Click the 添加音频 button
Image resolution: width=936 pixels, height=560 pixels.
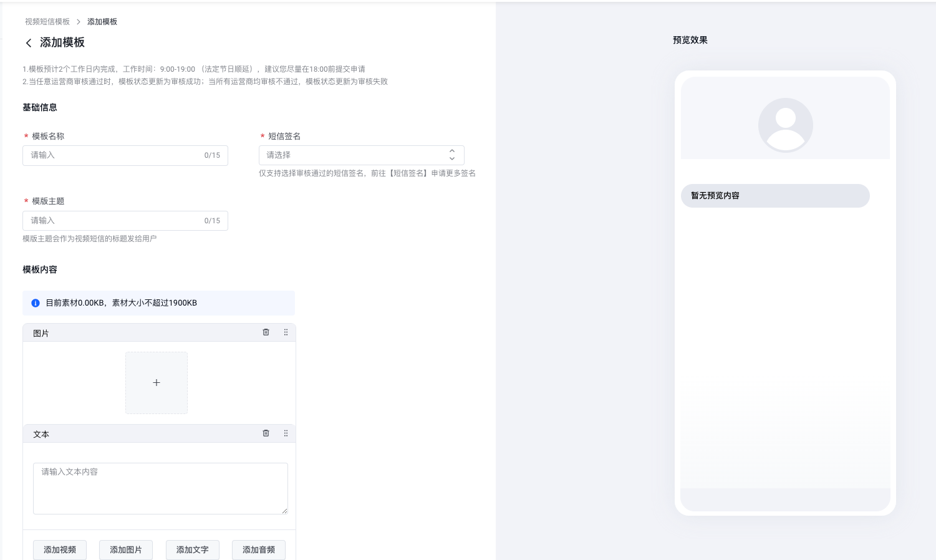pos(259,549)
